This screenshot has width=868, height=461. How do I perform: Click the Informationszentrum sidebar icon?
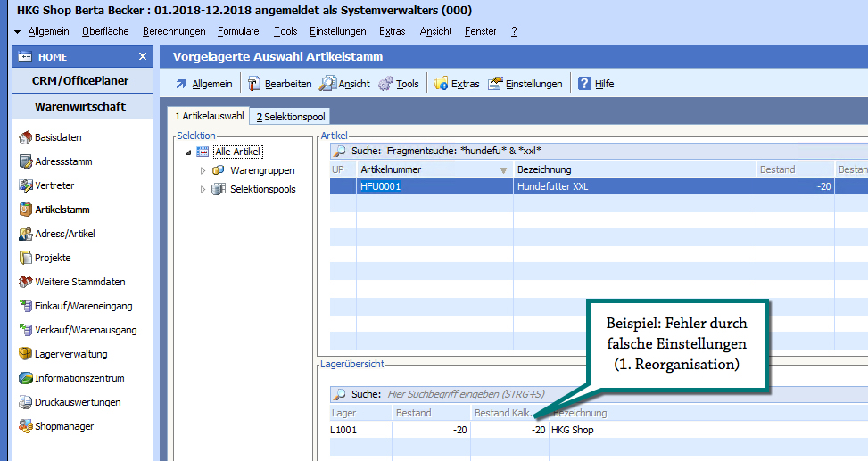[25, 378]
